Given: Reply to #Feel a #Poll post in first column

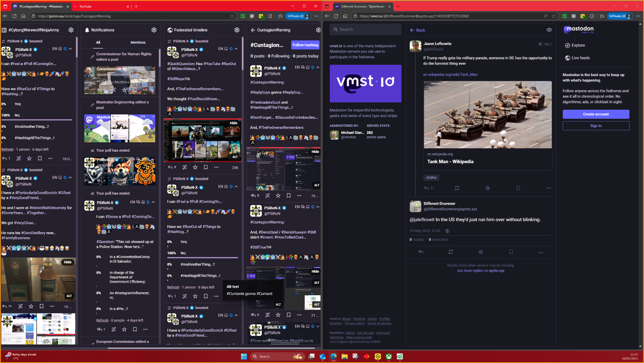Looking at the screenshot, I should [5, 158].
